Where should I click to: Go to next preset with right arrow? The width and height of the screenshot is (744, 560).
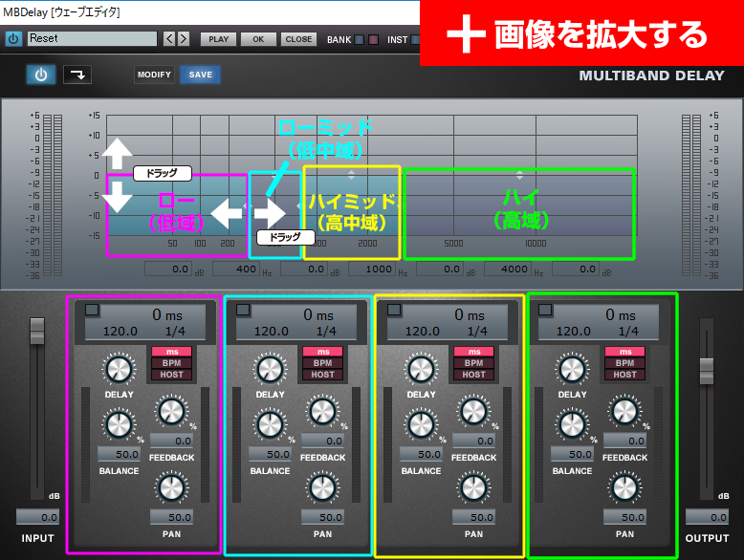tap(185, 39)
